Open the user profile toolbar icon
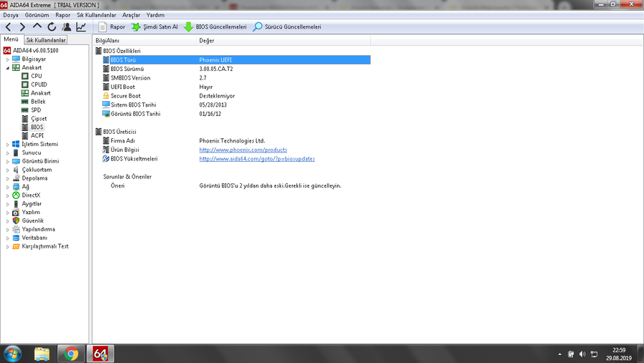 tap(66, 27)
